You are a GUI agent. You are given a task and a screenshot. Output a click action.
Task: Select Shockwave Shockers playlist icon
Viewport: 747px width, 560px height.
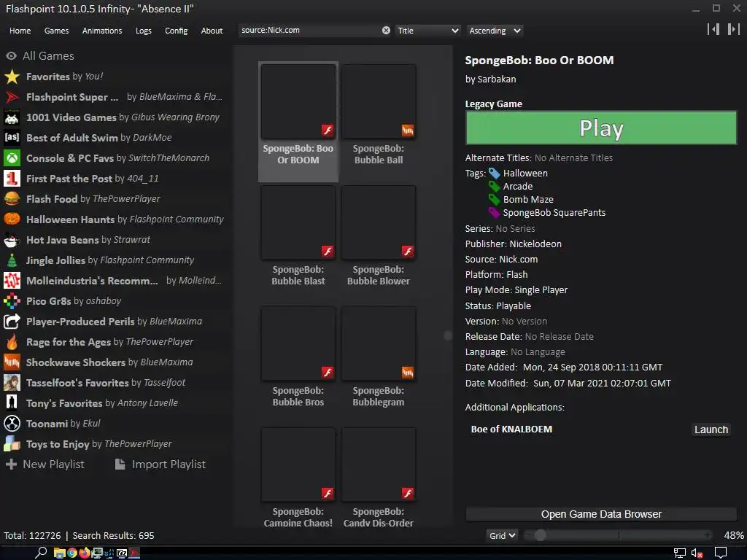pyautogui.click(x=12, y=363)
